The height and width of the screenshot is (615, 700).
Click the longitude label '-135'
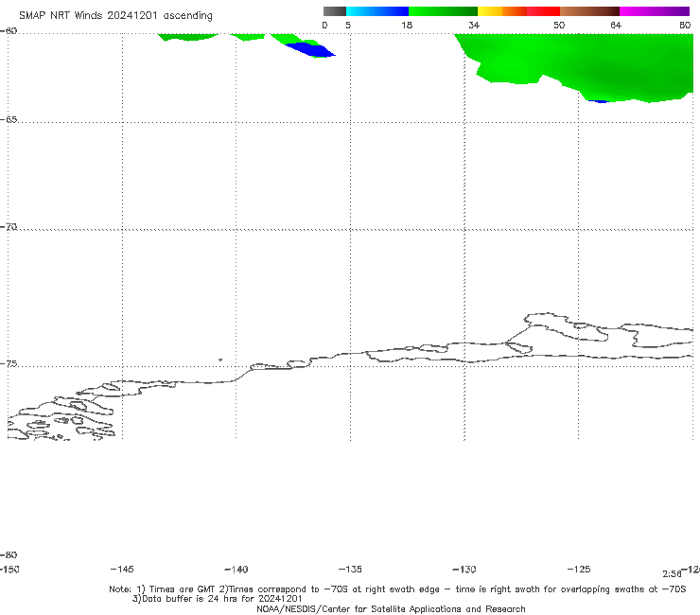[x=350, y=569]
